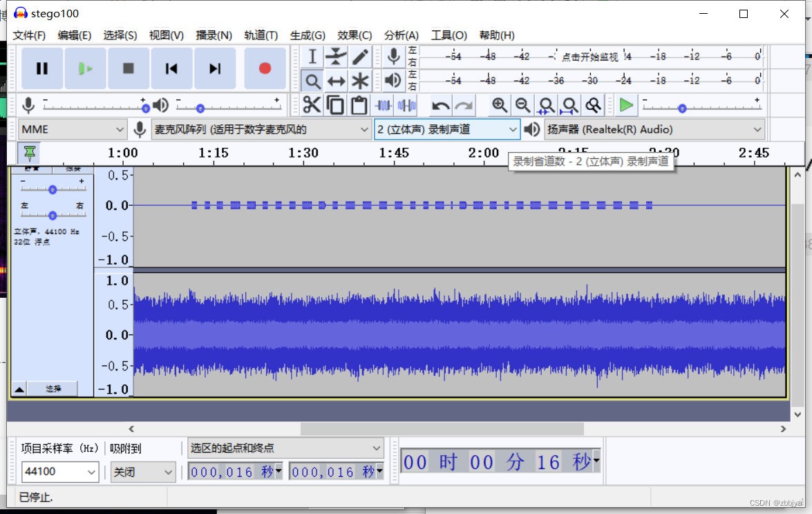The height and width of the screenshot is (514, 812).
Task: Click the horizontal scrollbar right arrow
Action: click(x=783, y=428)
